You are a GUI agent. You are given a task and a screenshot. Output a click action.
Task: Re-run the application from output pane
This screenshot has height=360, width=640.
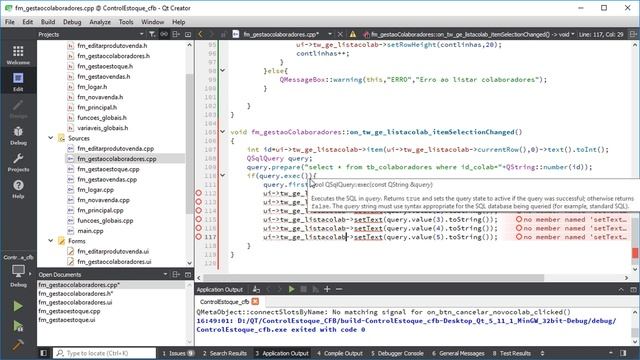291,289
